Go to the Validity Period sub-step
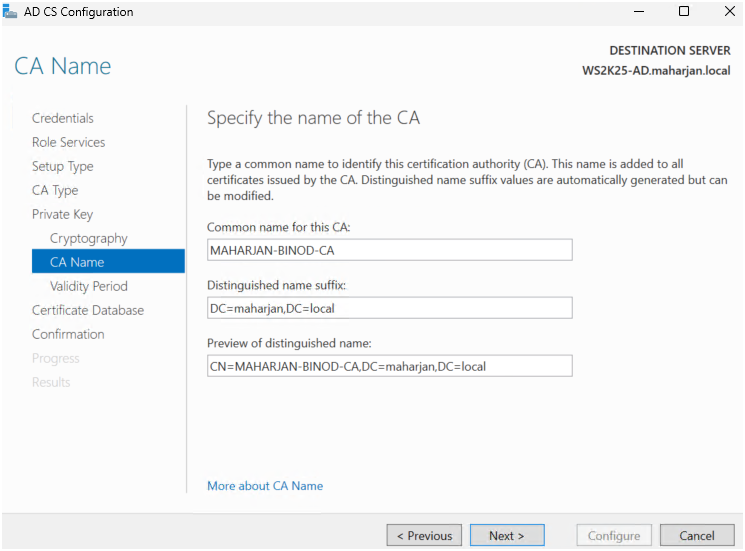745x551 pixels. 89,286
